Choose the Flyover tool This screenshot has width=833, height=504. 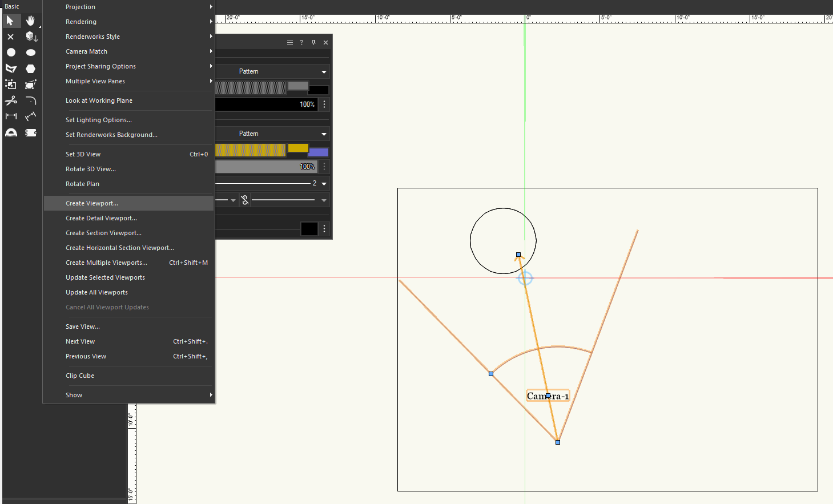[x=31, y=36]
